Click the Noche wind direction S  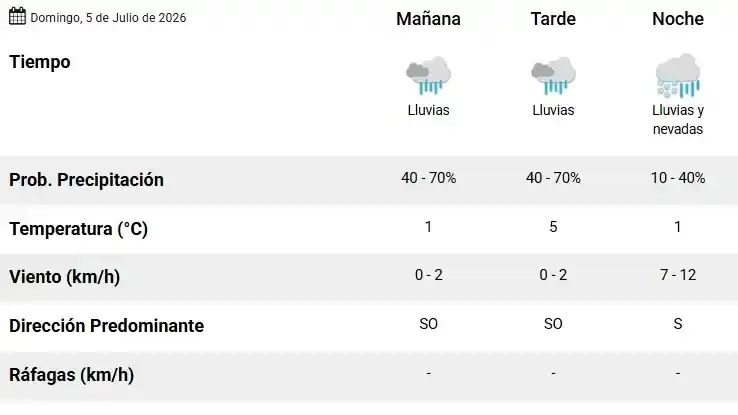[678, 324]
